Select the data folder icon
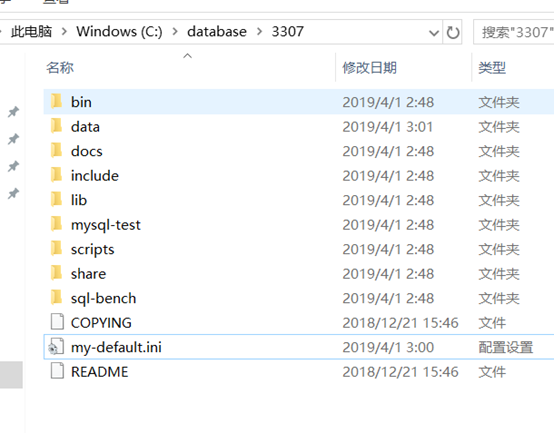The width and height of the screenshot is (554, 433). (57, 126)
